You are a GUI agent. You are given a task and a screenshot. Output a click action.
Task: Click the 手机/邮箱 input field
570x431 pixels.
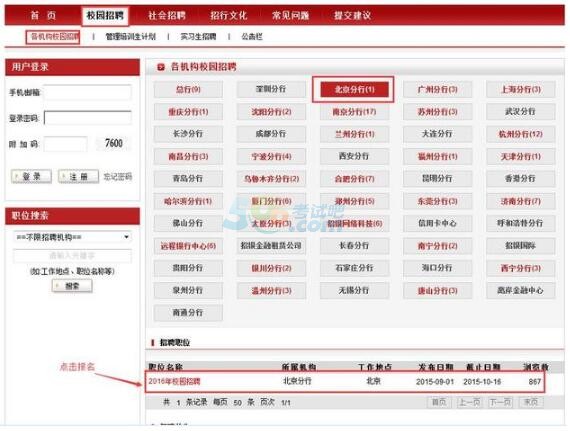(x=87, y=92)
